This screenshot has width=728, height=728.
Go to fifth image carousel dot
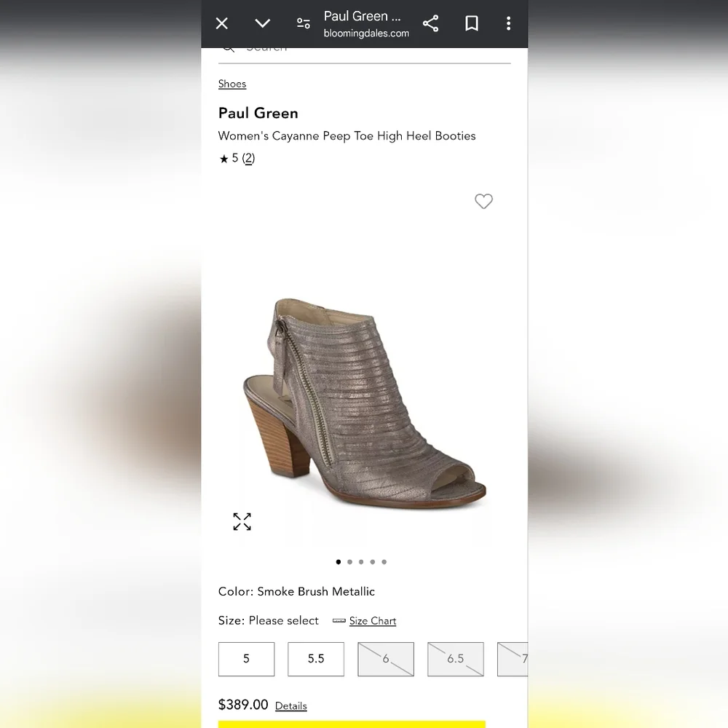[384, 562]
